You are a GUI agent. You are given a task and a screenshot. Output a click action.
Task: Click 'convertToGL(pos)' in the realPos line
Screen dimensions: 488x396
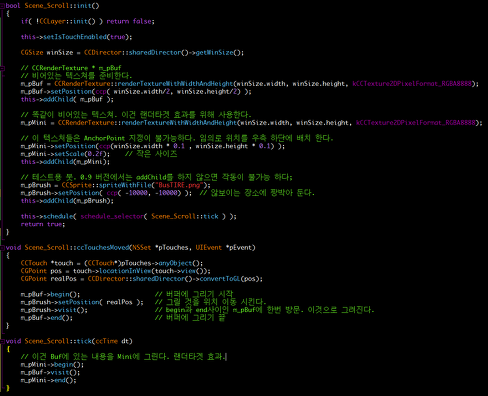(229, 279)
